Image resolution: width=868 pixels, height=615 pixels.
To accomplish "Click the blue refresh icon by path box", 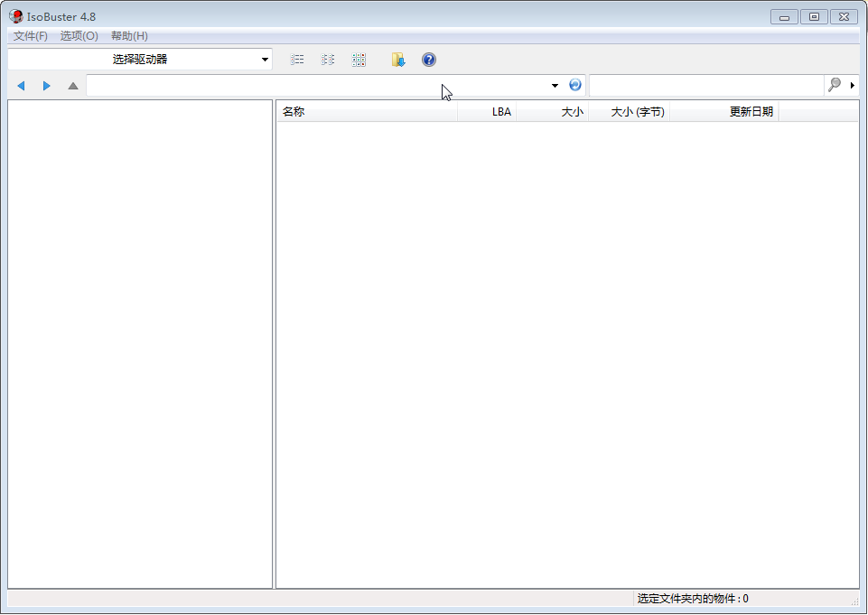I will (x=575, y=85).
